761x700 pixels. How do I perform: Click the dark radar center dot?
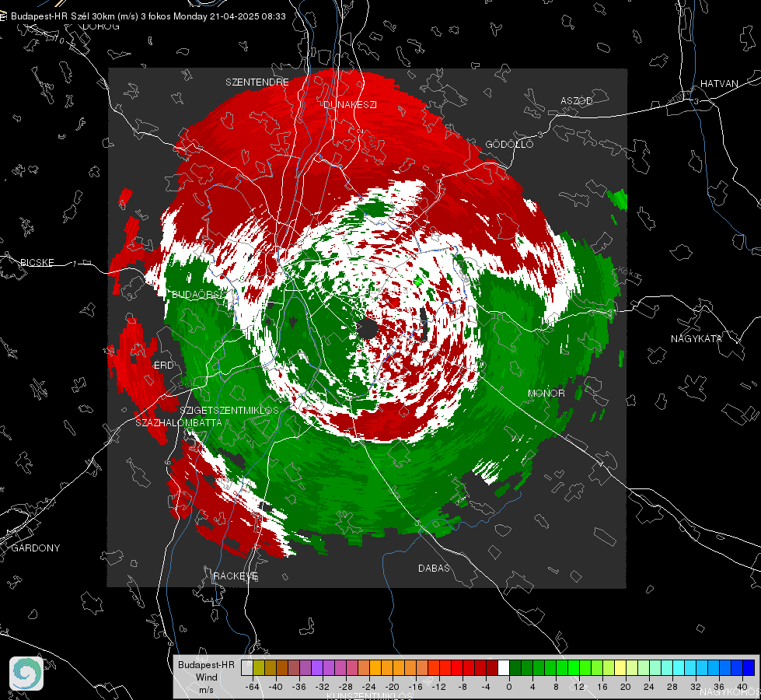coord(368,329)
